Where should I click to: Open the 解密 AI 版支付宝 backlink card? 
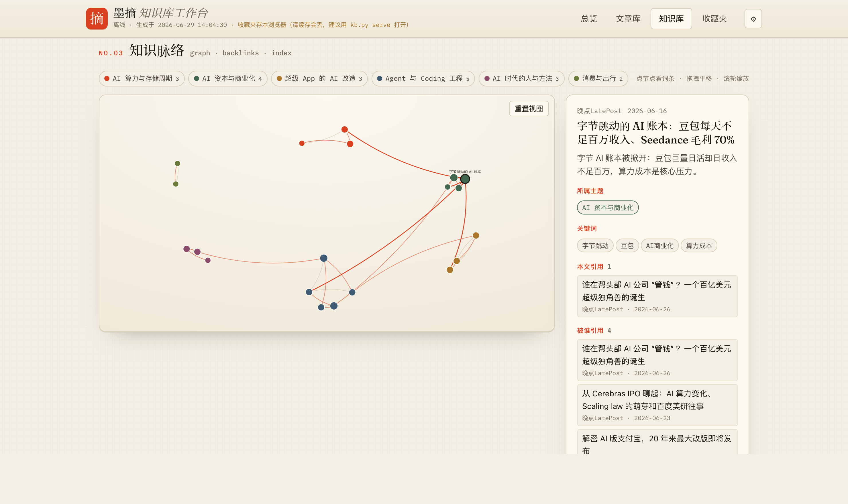pyautogui.click(x=657, y=442)
